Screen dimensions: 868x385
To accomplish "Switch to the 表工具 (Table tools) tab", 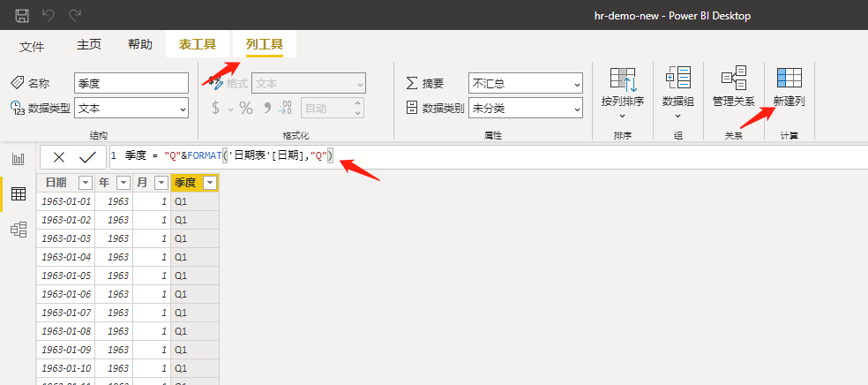I will 198,44.
